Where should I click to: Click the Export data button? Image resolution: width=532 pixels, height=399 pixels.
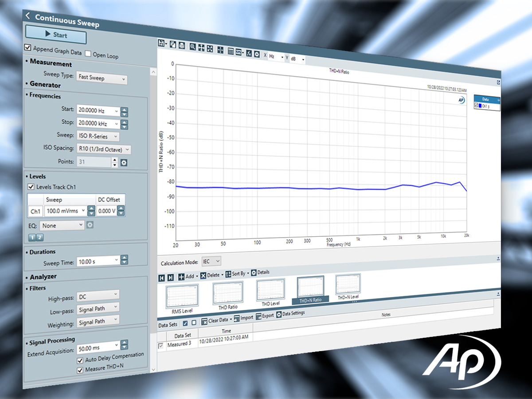pyautogui.click(x=265, y=316)
